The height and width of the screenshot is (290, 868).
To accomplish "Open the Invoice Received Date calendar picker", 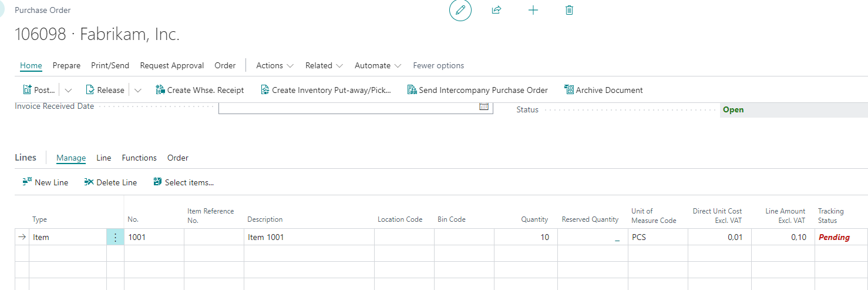I will pos(484,106).
